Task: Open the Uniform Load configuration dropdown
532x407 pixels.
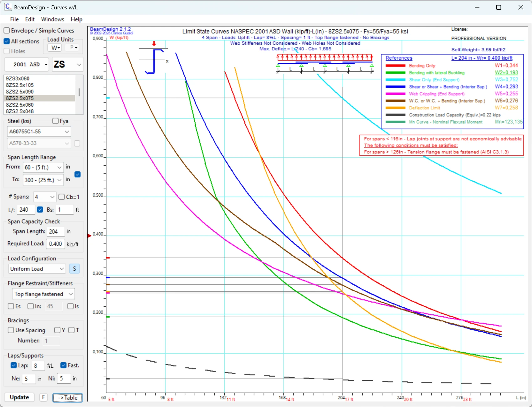Action: click(37, 269)
